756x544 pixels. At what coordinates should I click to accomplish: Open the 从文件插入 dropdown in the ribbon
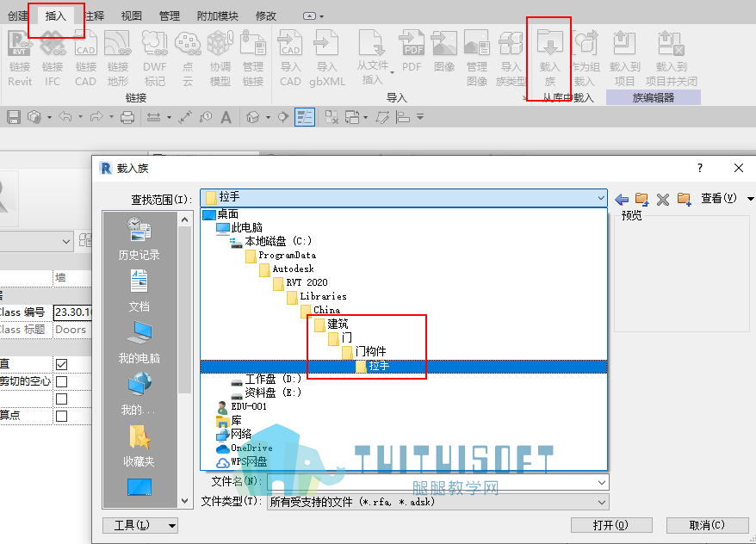375,58
